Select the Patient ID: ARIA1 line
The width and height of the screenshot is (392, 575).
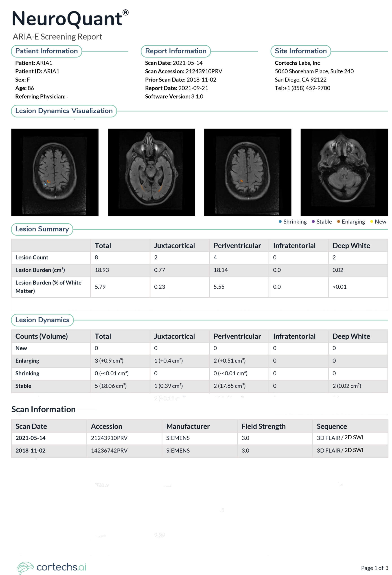tap(37, 71)
